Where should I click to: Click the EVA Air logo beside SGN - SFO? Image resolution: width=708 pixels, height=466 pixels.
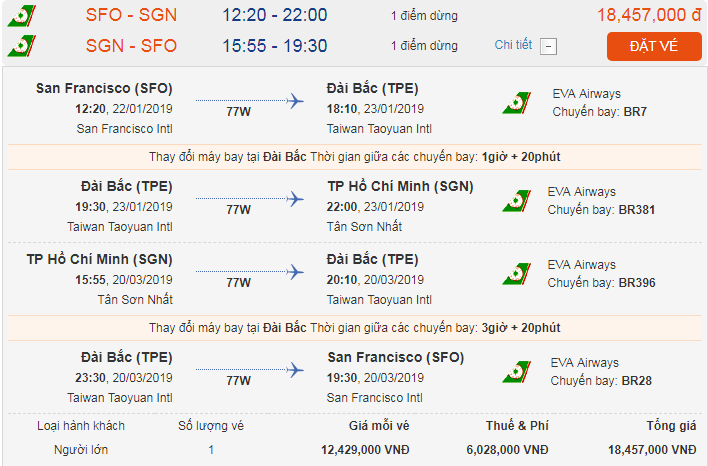[x=21, y=46]
